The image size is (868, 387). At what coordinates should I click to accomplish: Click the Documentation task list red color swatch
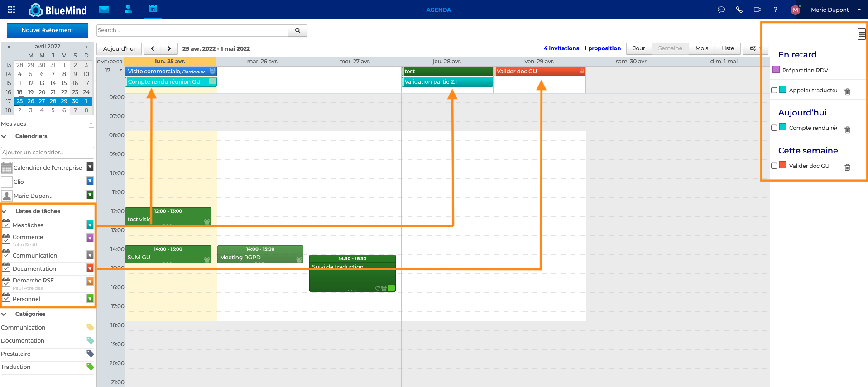(90, 268)
